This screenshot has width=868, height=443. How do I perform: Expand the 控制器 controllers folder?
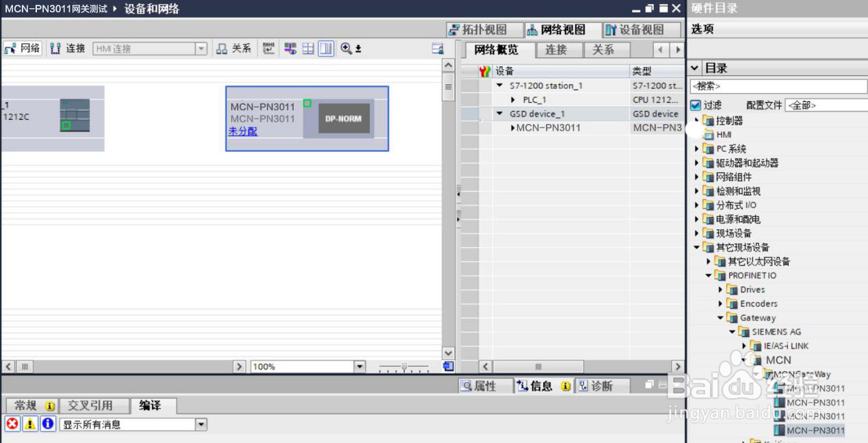click(697, 121)
